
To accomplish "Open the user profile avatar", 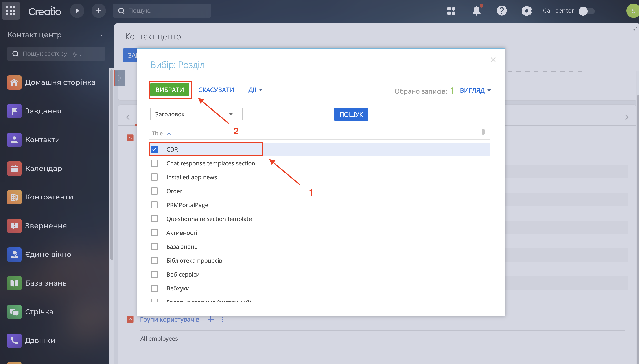I will point(633,11).
